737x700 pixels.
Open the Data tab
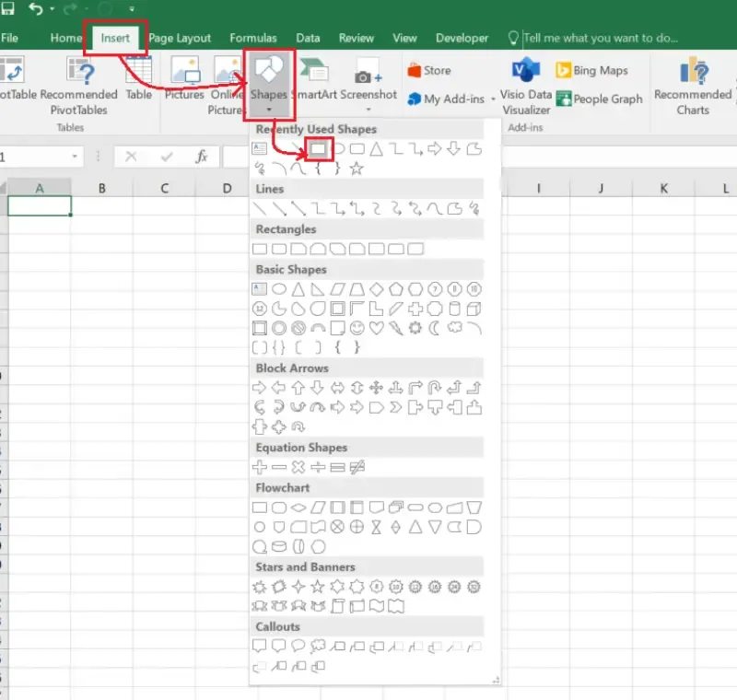(308, 38)
